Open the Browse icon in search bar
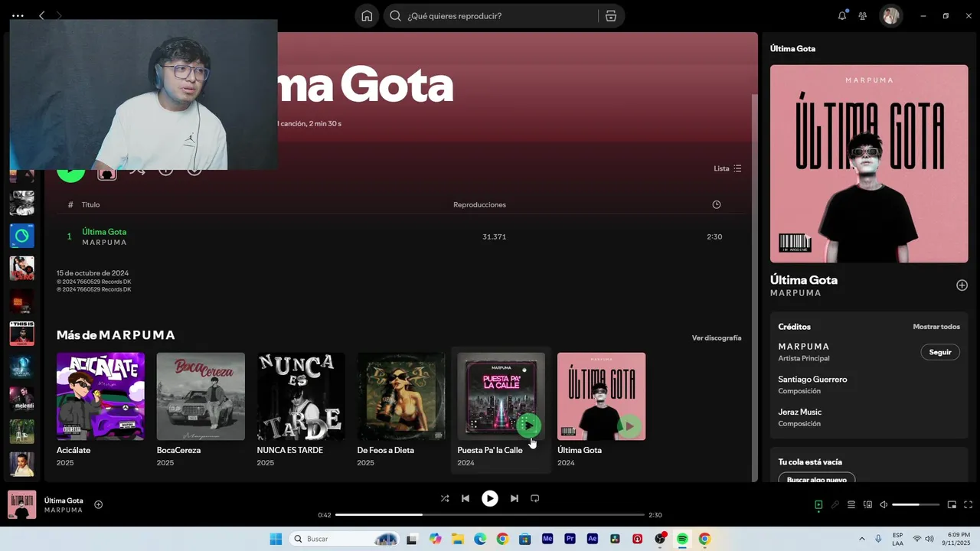This screenshot has width=980, height=551. click(x=610, y=16)
